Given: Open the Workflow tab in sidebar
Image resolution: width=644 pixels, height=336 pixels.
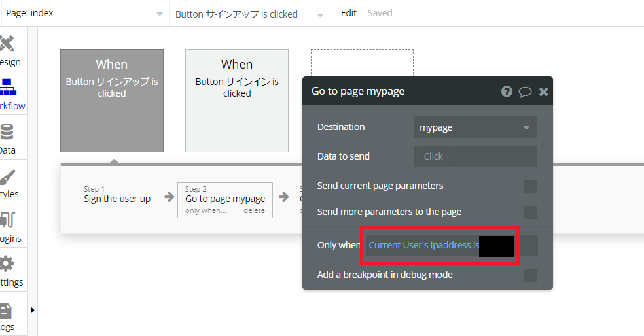Looking at the screenshot, I should click(x=12, y=94).
